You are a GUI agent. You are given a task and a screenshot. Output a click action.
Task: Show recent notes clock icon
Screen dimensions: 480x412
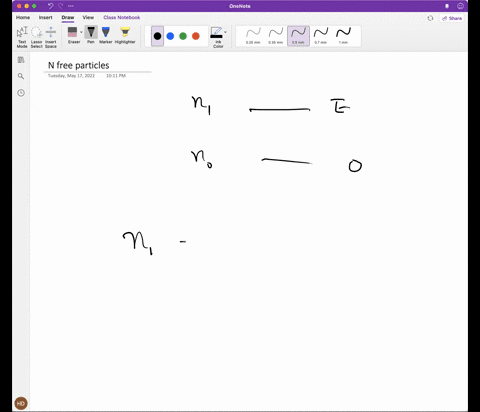(21, 93)
